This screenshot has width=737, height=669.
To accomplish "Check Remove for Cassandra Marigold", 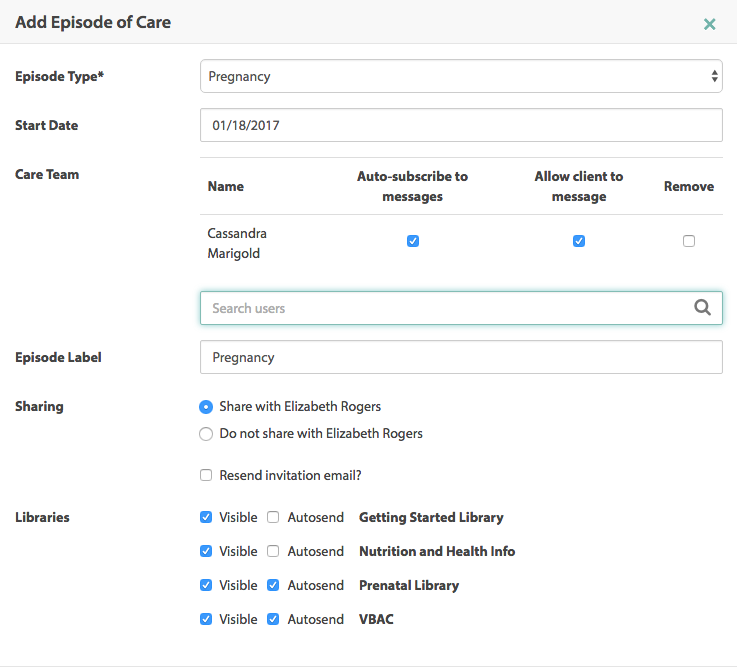I will point(689,241).
